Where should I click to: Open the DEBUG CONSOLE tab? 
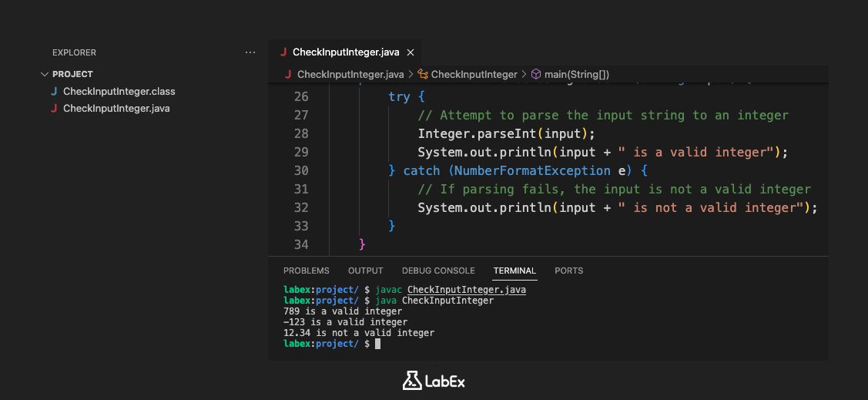coord(438,271)
